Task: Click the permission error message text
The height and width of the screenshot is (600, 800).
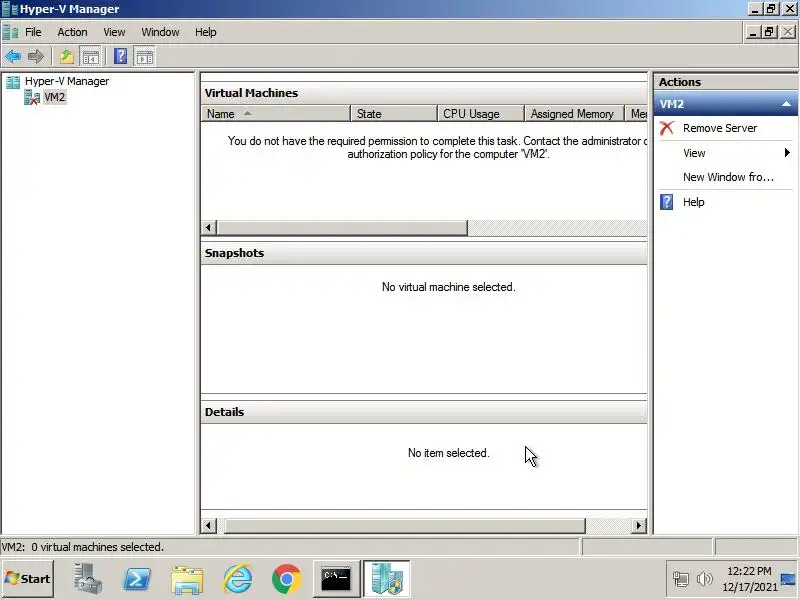Action: click(438, 147)
